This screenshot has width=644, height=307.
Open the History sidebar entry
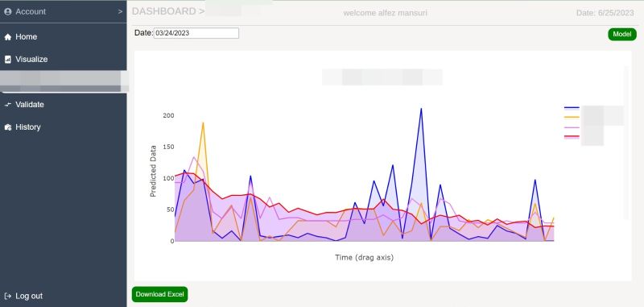tap(64, 127)
